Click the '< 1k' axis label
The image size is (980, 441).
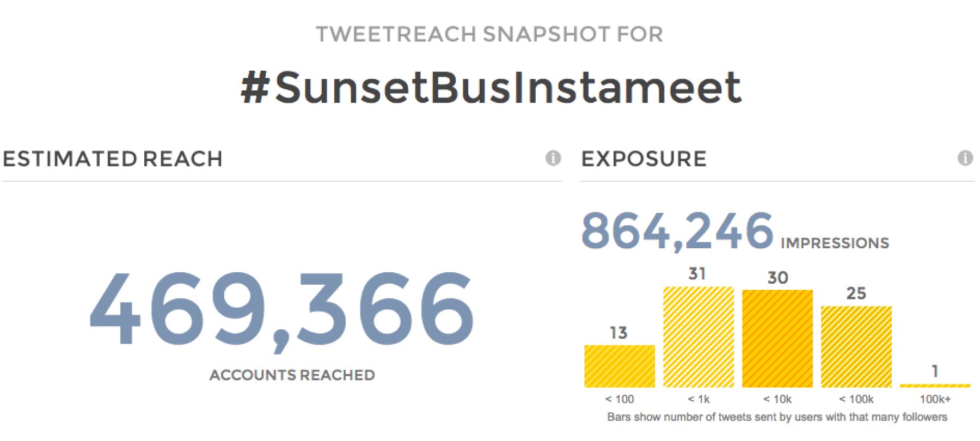click(699, 399)
